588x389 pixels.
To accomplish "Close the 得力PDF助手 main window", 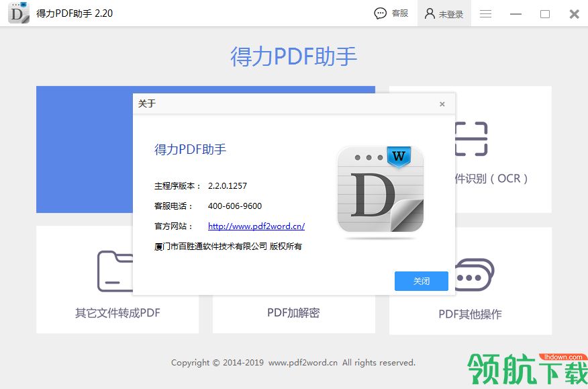I will pyautogui.click(x=574, y=14).
